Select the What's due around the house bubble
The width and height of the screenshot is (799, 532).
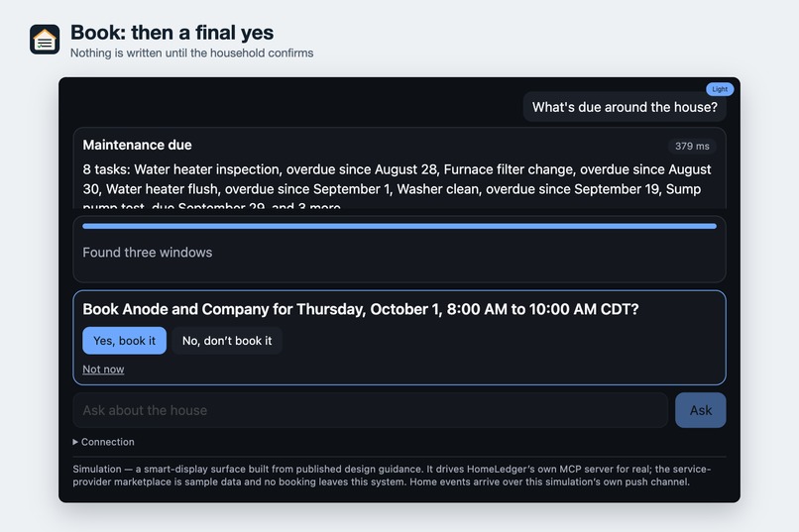tap(625, 107)
